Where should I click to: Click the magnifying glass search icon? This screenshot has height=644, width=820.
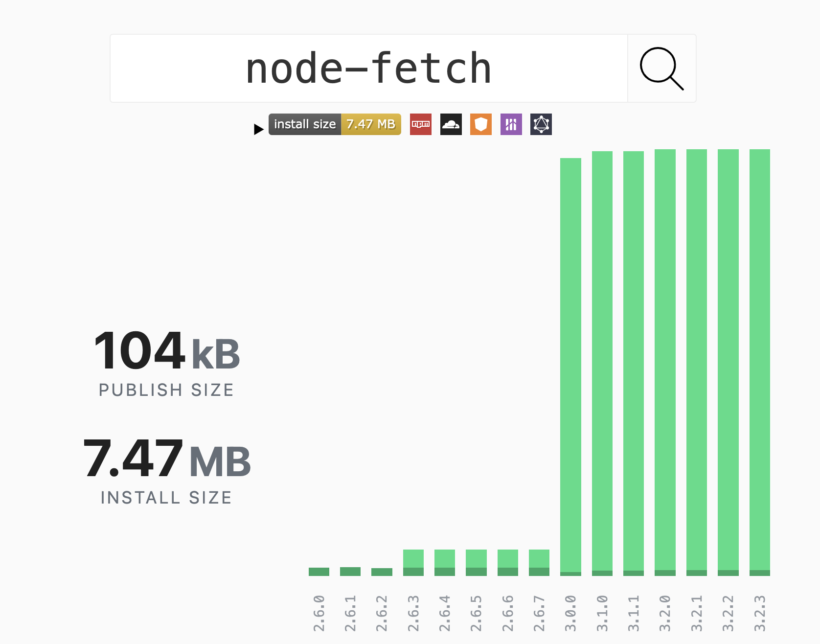click(661, 69)
